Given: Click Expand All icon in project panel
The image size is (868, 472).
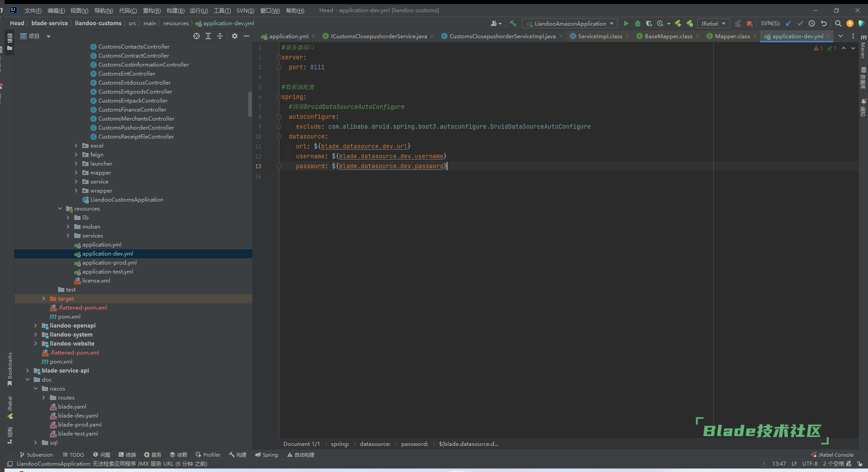Looking at the screenshot, I should pos(208,36).
